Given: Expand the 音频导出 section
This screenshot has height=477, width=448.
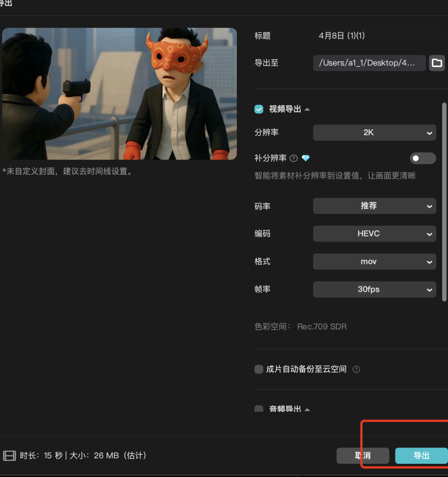Looking at the screenshot, I should (307, 409).
